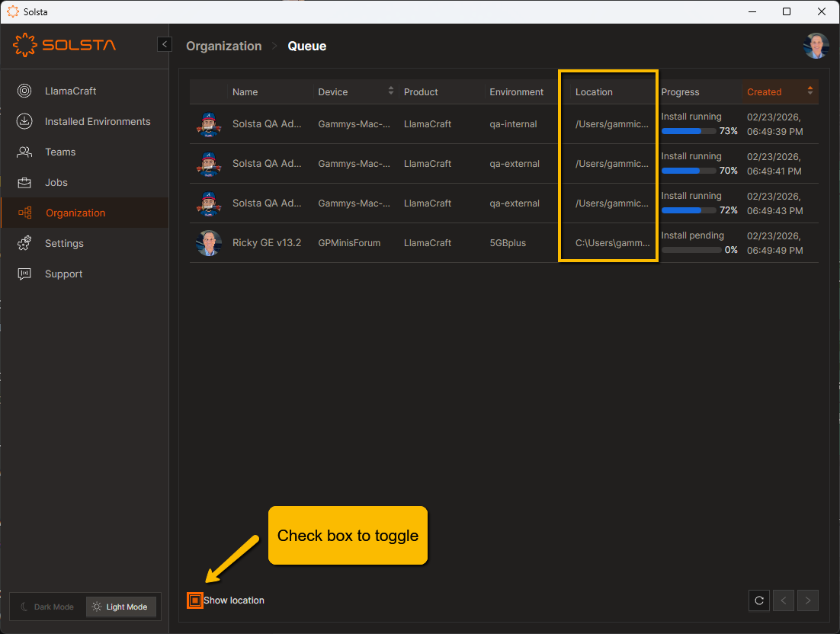Click the Organization breadcrumb link
840x634 pixels.
pos(224,46)
